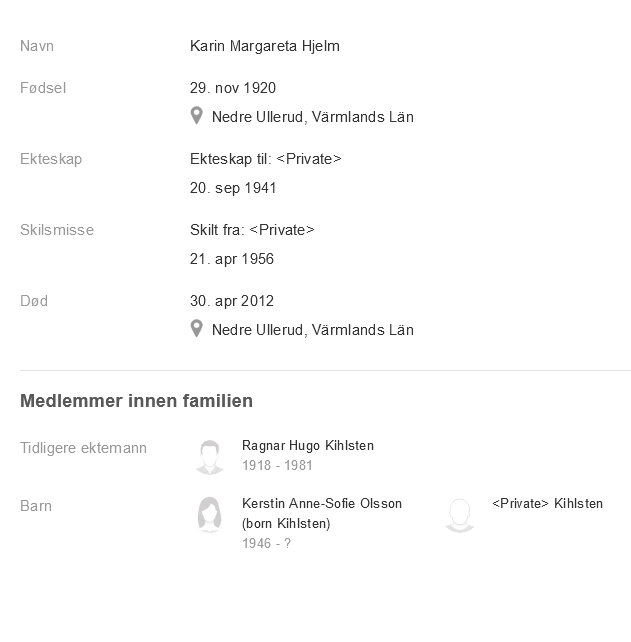Click the Private Kihlsten avatar silhouette
Screen dimensions: 631x642
[459, 515]
